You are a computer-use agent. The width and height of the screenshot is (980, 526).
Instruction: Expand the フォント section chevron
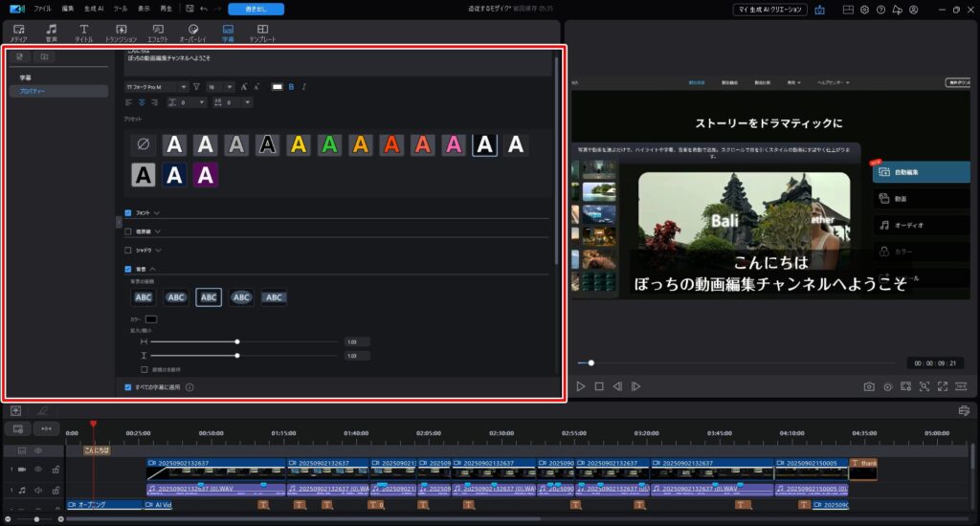(x=157, y=213)
